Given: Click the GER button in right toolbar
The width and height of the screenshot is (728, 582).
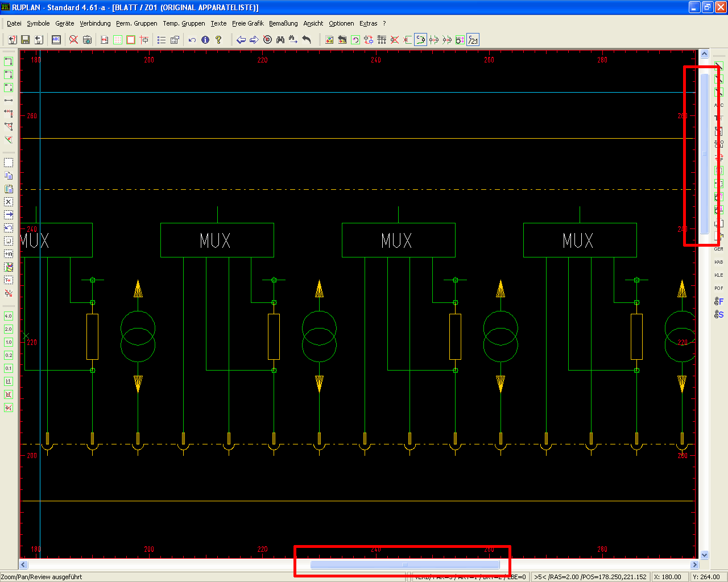Looking at the screenshot, I should click(719, 249).
